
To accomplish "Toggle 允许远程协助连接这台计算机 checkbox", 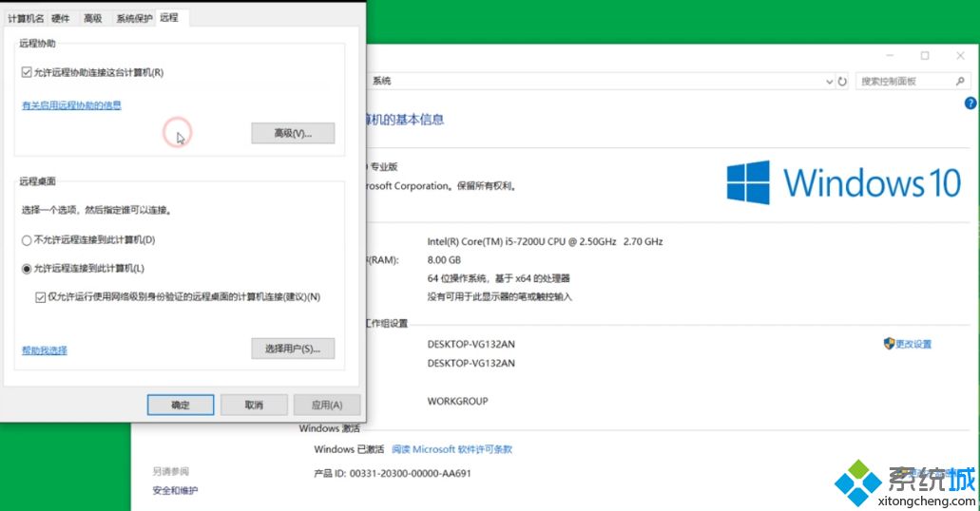I will click(x=27, y=72).
